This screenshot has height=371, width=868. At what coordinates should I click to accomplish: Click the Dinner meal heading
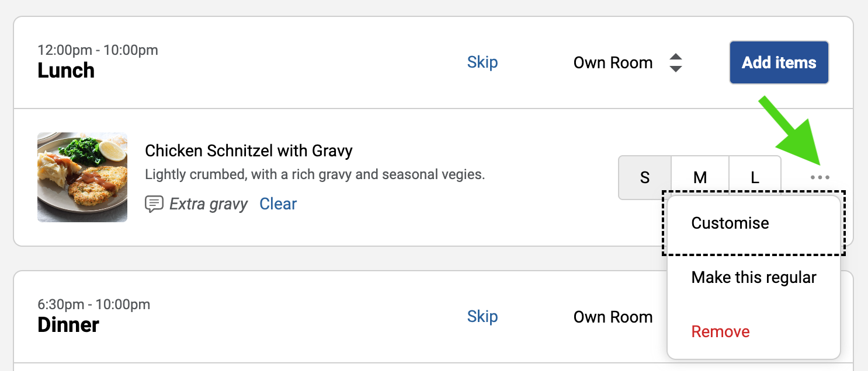(68, 324)
